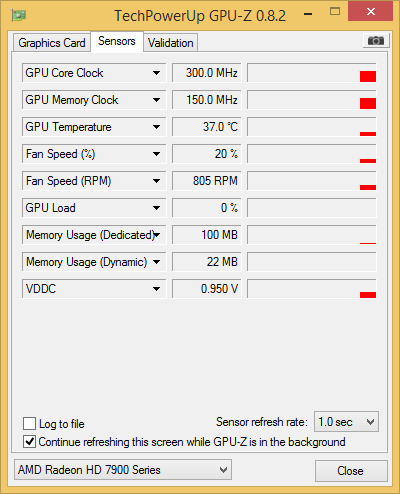Expand the VDDC sensor dropdown arrow

click(156, 289)
